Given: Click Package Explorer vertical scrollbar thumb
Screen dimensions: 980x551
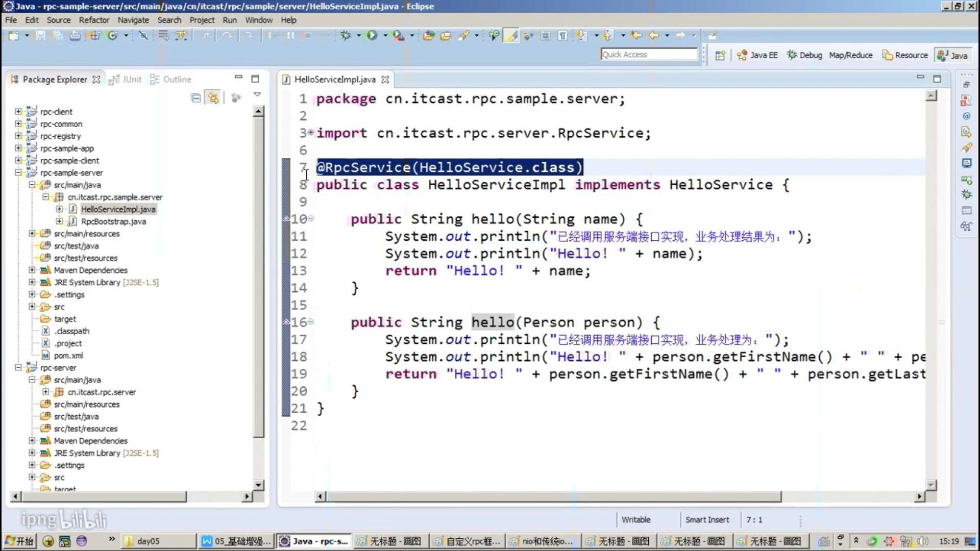Looking at the screenshot, I should point(259,278).
